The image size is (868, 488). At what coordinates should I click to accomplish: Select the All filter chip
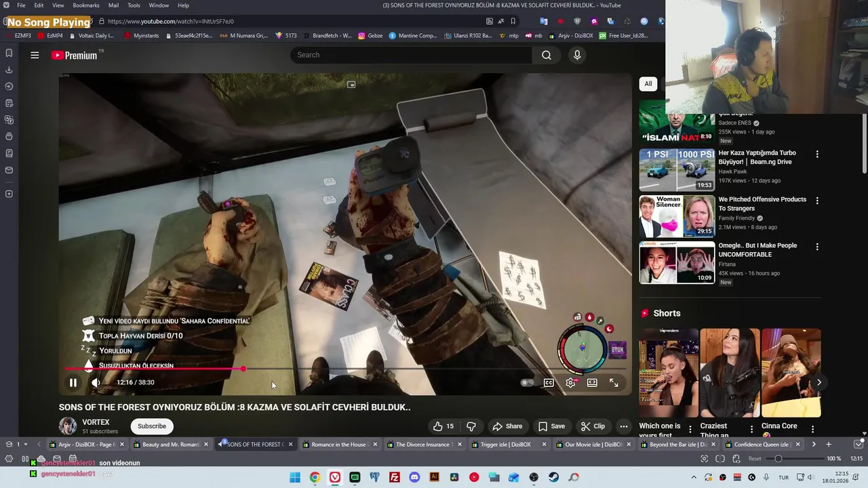click(x=648, y=83)
